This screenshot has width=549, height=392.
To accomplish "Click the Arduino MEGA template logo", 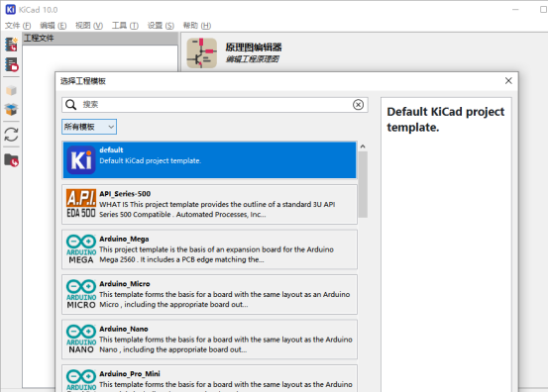I will coord(81,249).
